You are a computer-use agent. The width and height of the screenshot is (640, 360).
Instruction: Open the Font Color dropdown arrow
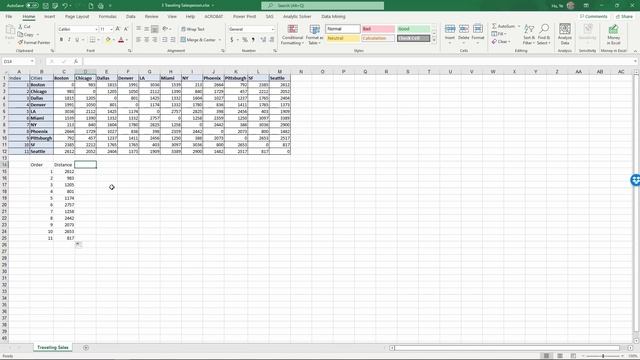click(127, 40)
